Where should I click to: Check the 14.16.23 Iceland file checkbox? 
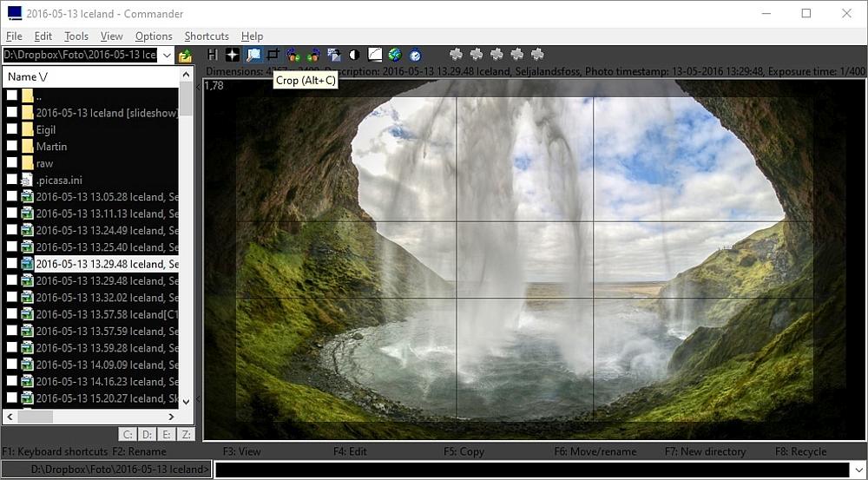point(11,381)
